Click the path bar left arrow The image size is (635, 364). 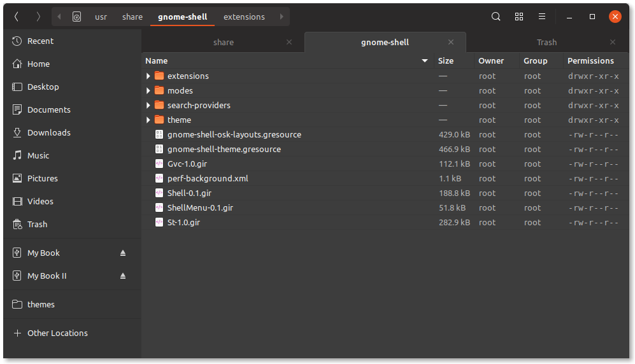coord(59,17)
